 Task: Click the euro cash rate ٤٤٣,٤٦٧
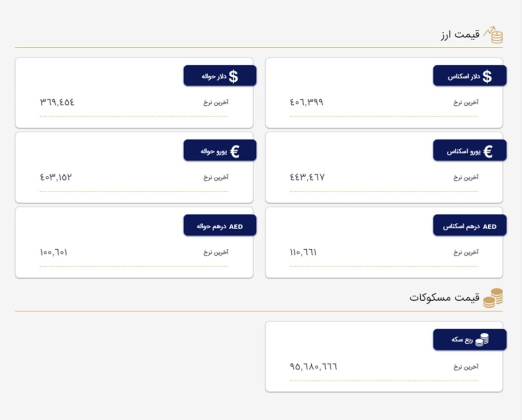pos(307,177)
